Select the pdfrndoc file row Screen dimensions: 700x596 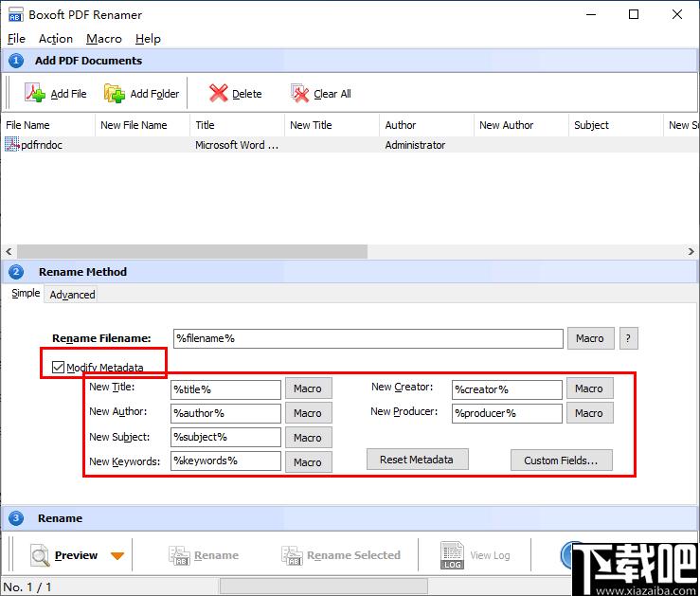(x=43, y=145)
